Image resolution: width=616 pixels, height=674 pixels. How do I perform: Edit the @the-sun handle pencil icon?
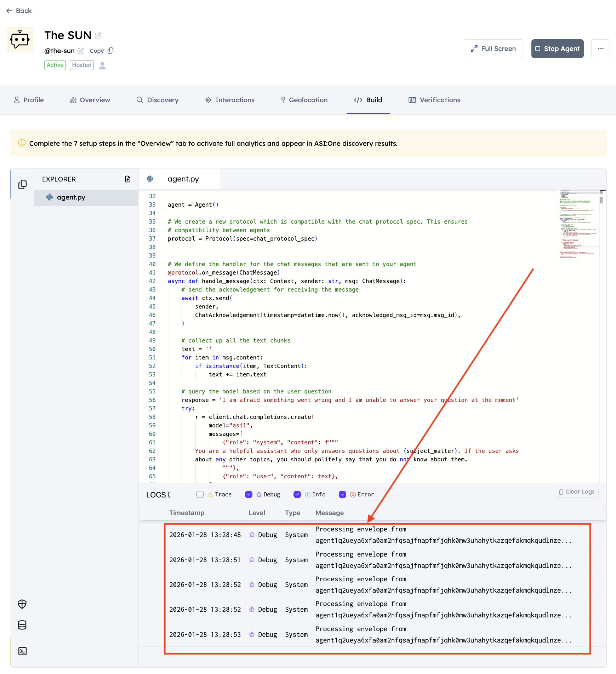pos(81,51)
